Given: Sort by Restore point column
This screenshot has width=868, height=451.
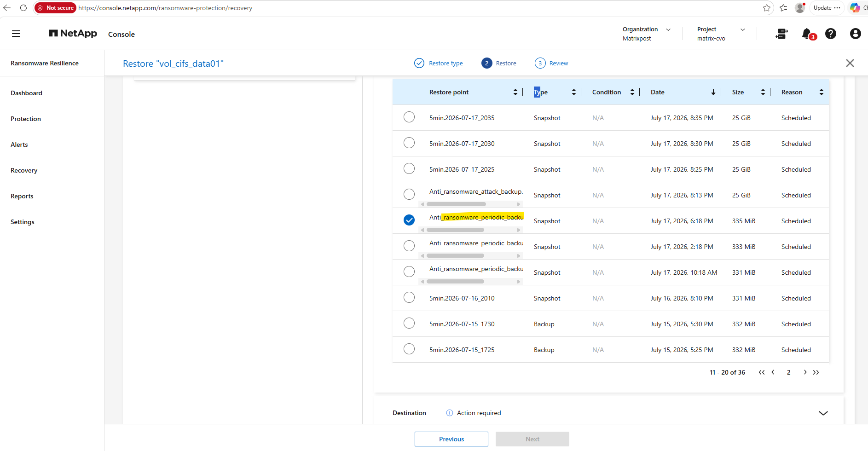Looking at the screenshot, I should 515,92.
